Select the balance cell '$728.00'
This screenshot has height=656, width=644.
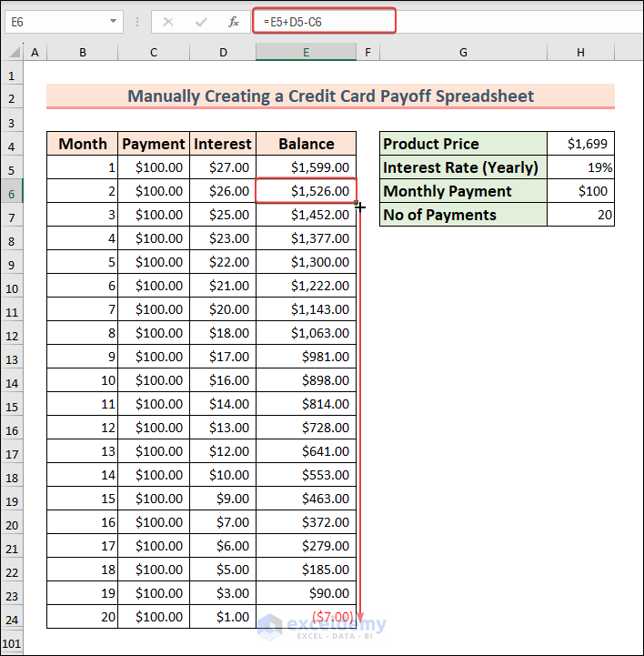pyautogui.click(x=307, y=427)
